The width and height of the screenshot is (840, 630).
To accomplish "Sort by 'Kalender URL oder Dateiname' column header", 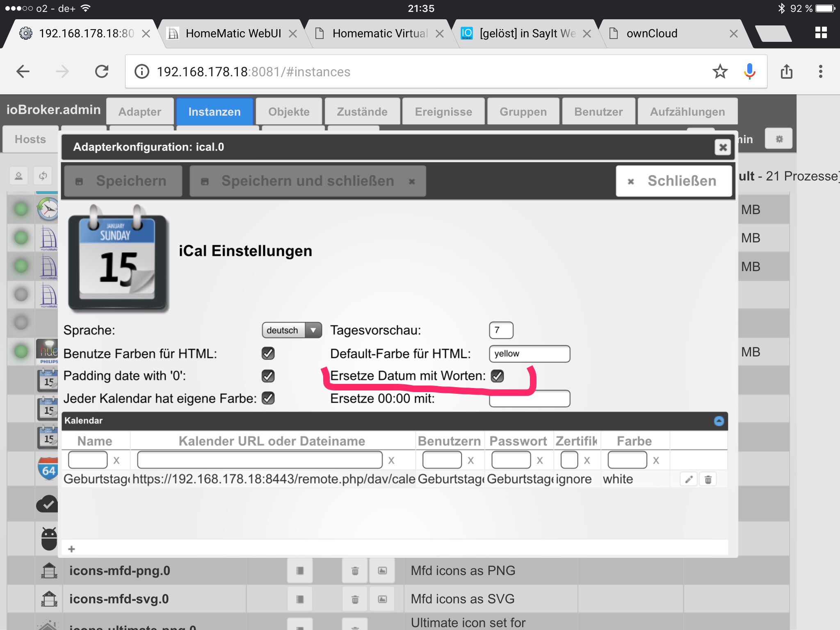I will pyautogui.click(x=272, y=441).
